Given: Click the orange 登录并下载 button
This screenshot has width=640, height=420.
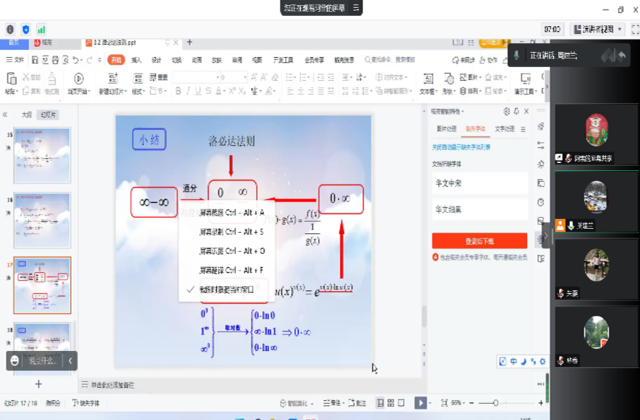Looking at the screenshot, I should 479,241.
